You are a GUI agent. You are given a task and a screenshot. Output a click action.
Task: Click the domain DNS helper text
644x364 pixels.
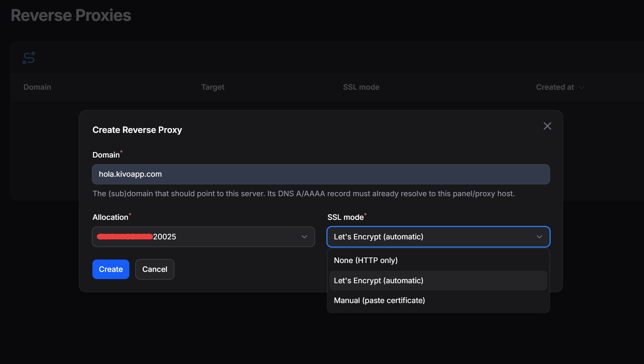click(304, 194)
